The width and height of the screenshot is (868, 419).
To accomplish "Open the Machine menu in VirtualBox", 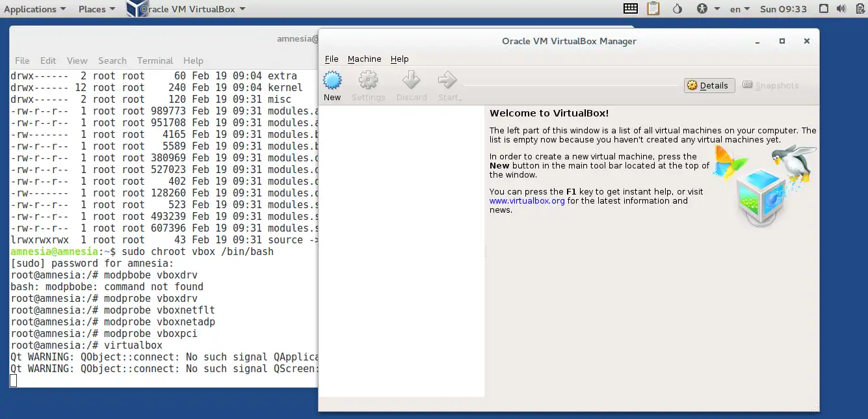I will tap(364, 59).
